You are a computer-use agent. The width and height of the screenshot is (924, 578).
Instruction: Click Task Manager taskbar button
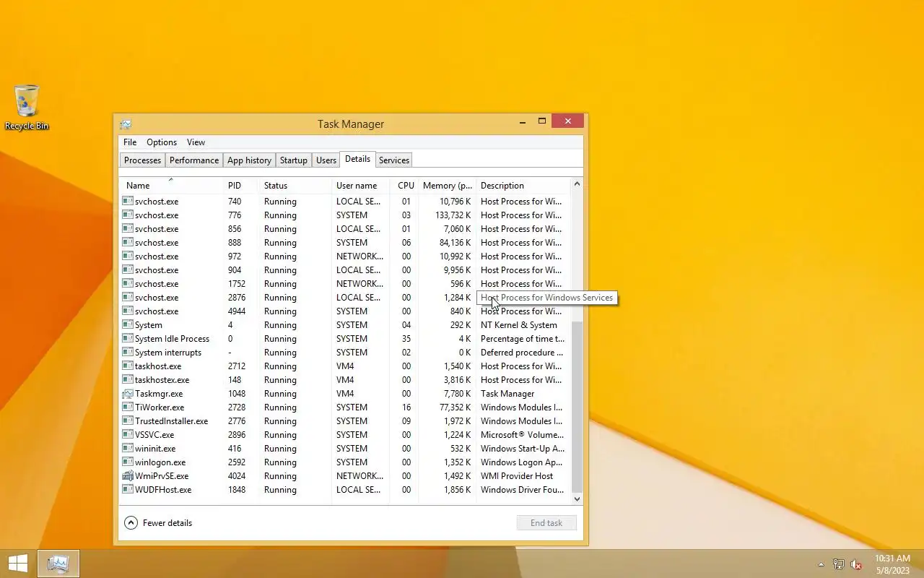point(58,564)
